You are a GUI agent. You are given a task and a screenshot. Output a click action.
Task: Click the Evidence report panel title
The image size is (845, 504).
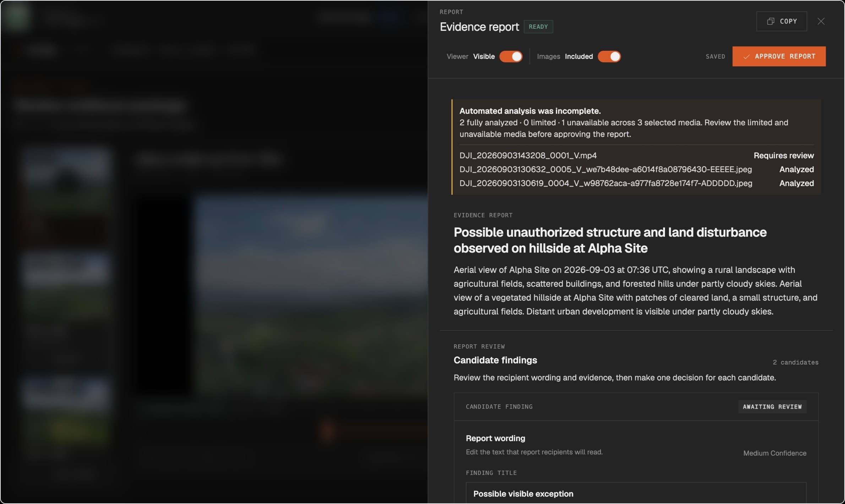[x=479, y=27]
